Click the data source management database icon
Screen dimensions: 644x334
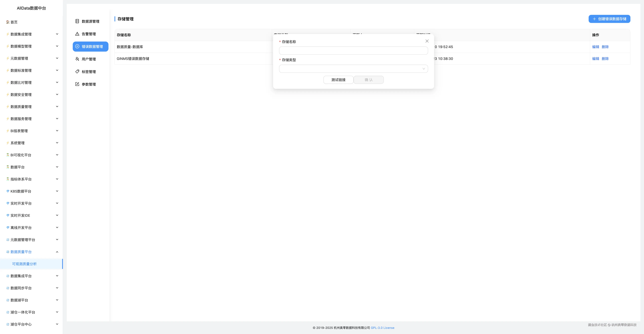pyautogui.click(x=77, y=21)
